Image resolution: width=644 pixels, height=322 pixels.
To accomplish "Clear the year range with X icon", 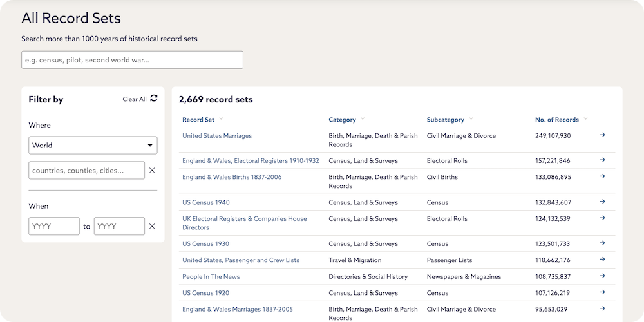I will 152,226.
